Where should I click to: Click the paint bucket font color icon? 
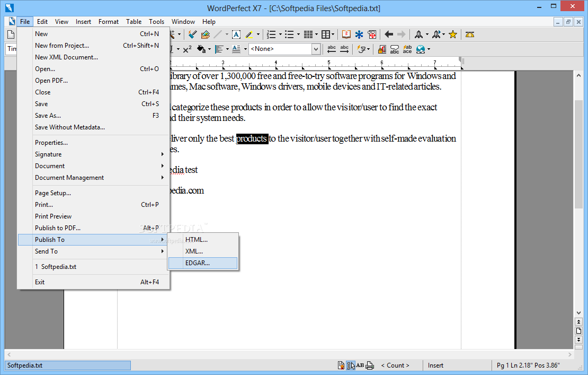201,49
